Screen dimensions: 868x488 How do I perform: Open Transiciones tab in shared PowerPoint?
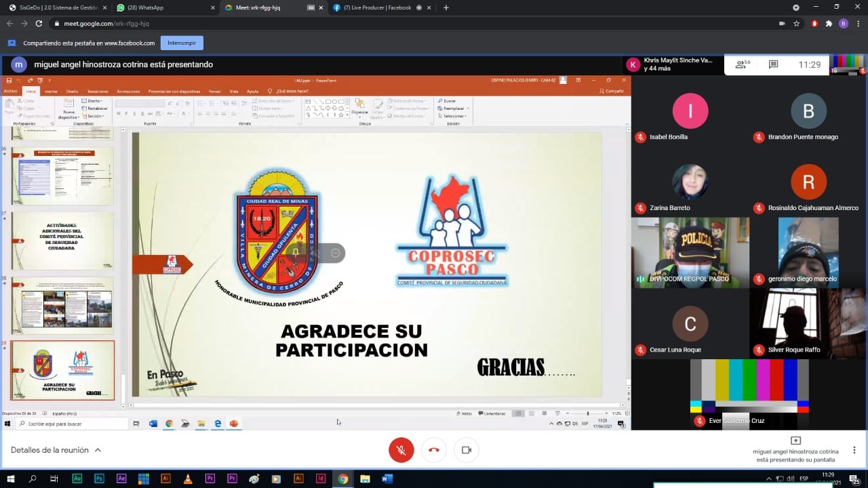[x=98, y=91]
